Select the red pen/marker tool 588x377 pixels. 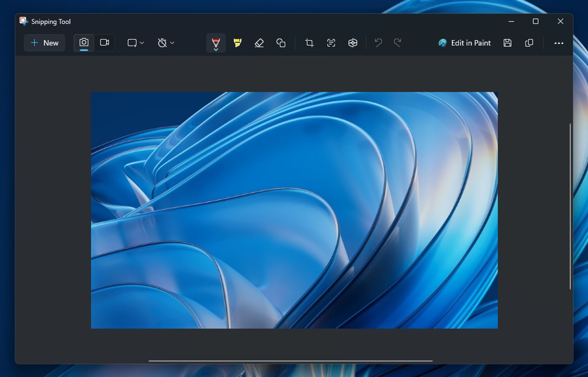coord(216,42)
